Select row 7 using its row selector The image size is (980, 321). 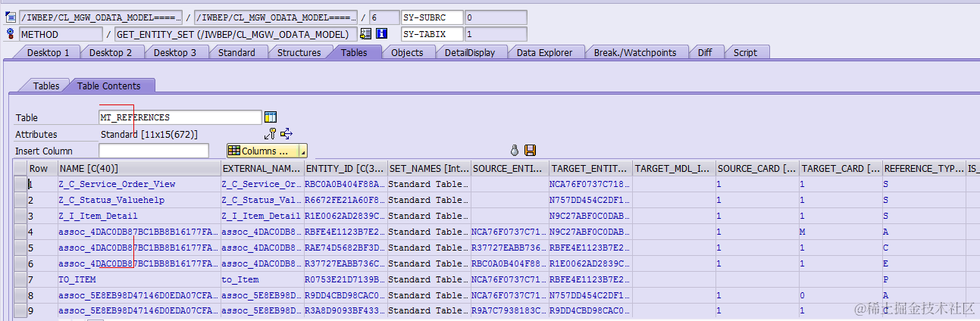pos(20,279)
